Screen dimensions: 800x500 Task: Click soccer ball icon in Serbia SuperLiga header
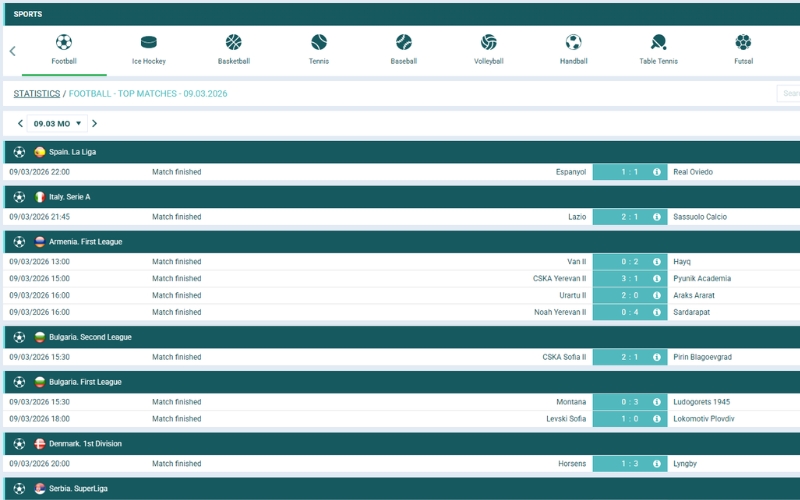pos(19,489)
